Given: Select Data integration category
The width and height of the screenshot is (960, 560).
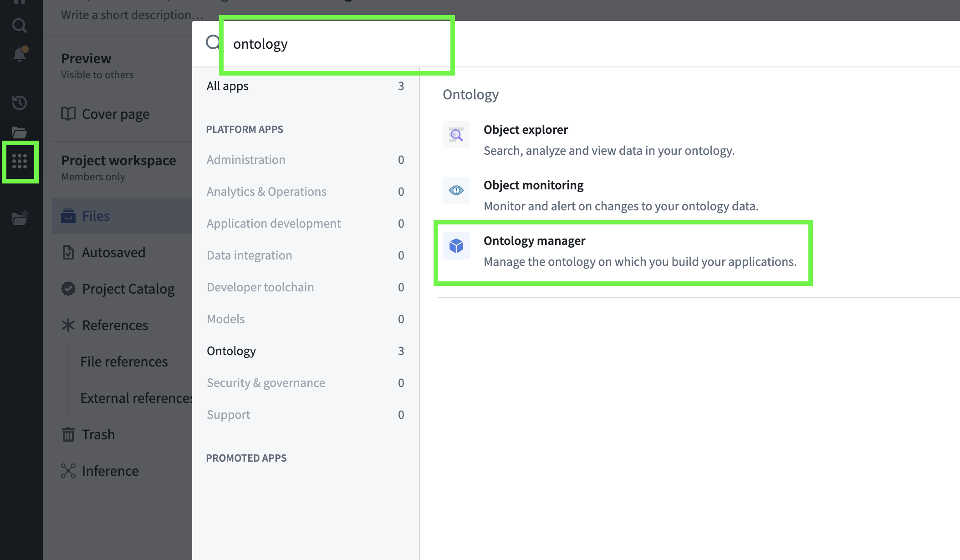Looking at the screenshot, I should (x=249, y=255).
